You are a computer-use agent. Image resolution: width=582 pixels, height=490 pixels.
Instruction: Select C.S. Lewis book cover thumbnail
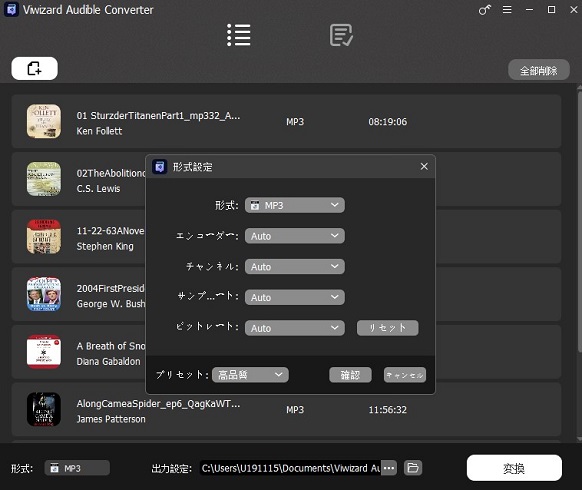(x=44, y=179)
